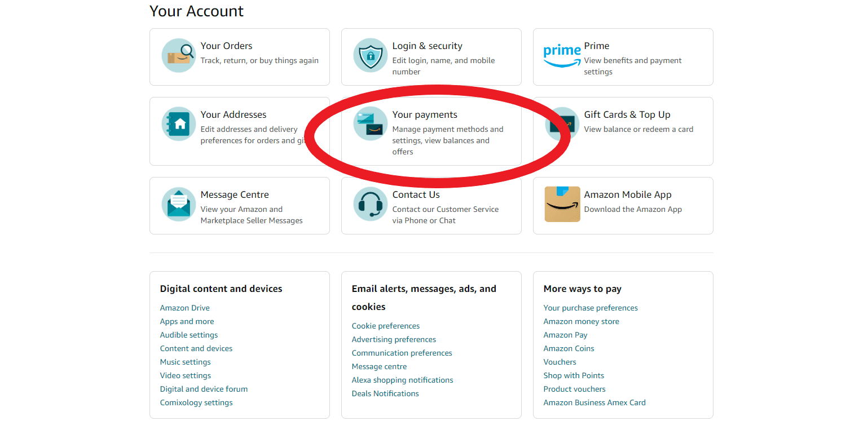This screenshot has height=421, width=868.
Task: Open Login & security card title
Action: pos(427,46)
